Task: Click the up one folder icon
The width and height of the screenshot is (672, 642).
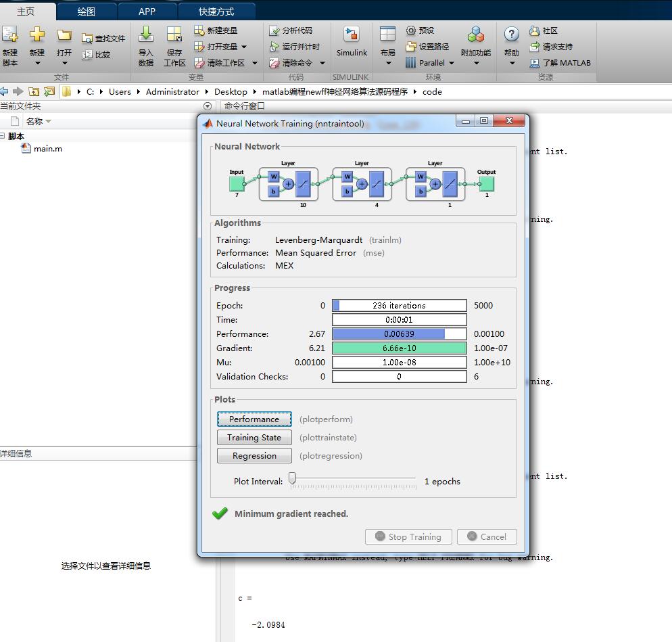Action: tap(34, 91)
